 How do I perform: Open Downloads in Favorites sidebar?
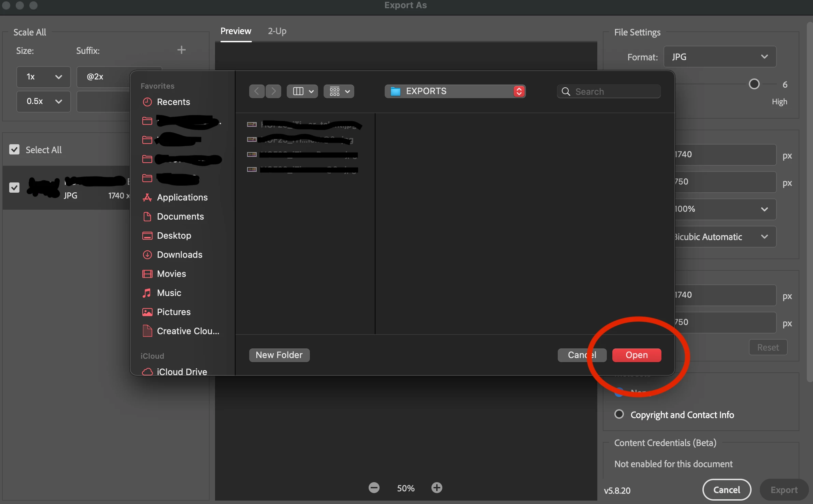pyautogui.click(x=180, y=255)
